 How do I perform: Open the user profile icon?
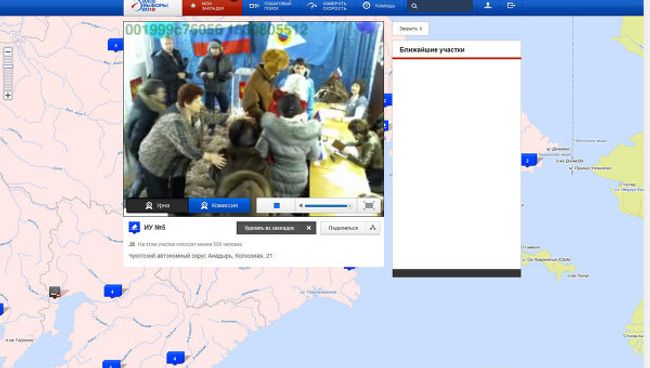(488, 5)
